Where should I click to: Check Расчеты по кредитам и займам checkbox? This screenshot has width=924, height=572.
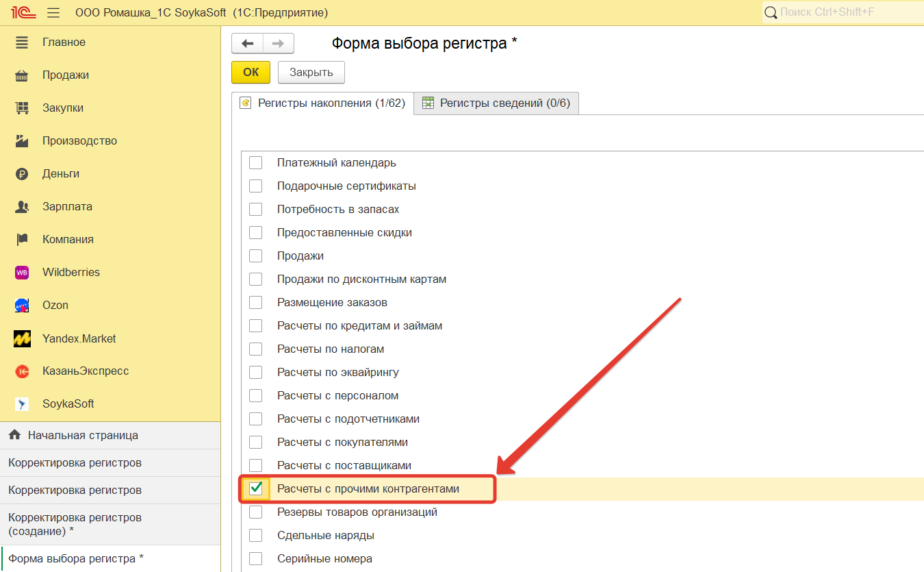pyautogui.click(x=255, y=326)
